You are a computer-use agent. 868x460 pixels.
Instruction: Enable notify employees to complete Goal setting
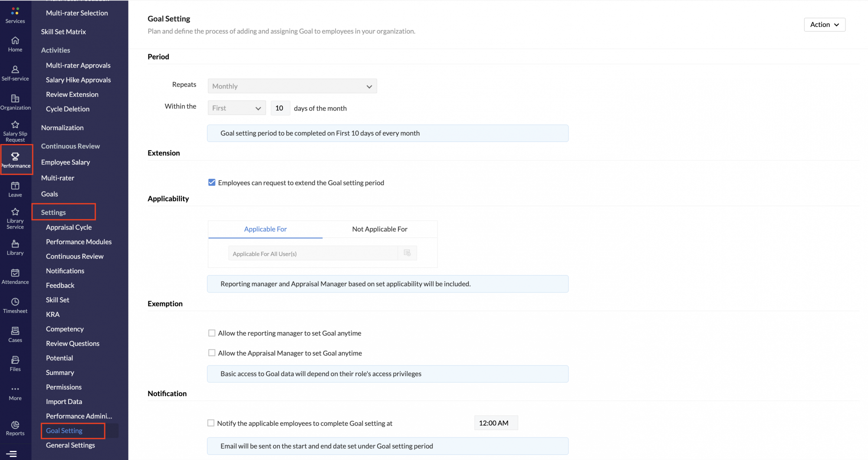click(x=211, y=423)
